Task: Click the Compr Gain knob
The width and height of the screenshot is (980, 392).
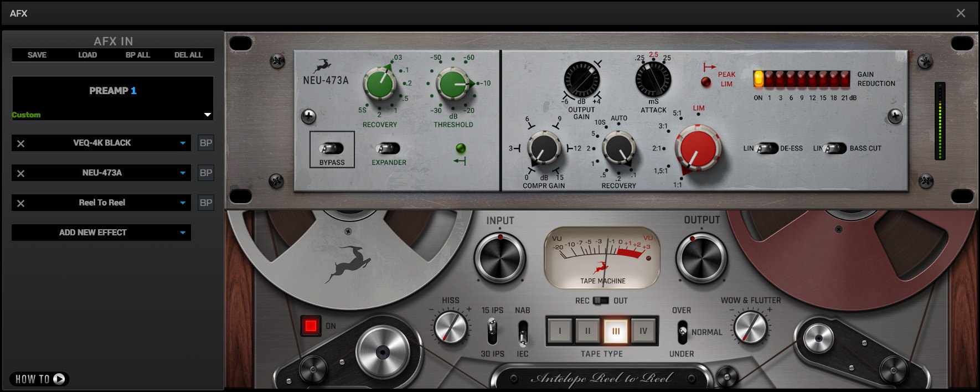Action: coord(544,148)
